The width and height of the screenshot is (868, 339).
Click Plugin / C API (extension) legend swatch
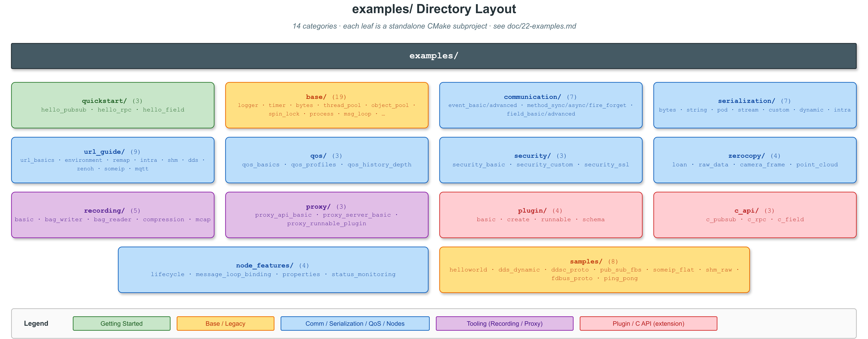coord(648,323)
